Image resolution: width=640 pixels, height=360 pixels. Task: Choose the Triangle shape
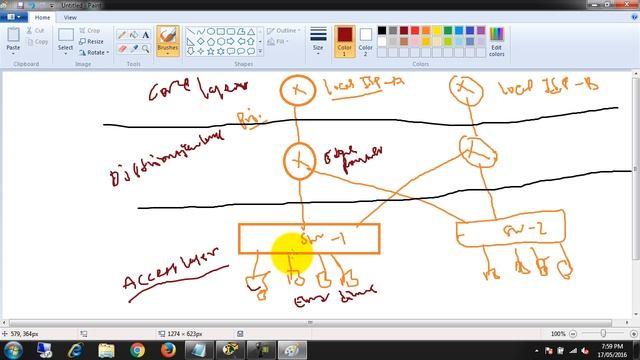251,31
